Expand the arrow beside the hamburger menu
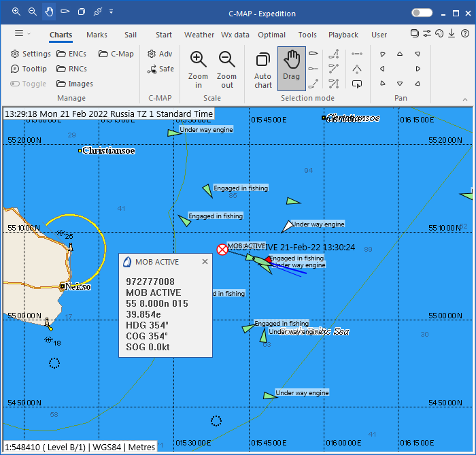The height and width of the screenshot is (455, 476). (x=29, y=33)
